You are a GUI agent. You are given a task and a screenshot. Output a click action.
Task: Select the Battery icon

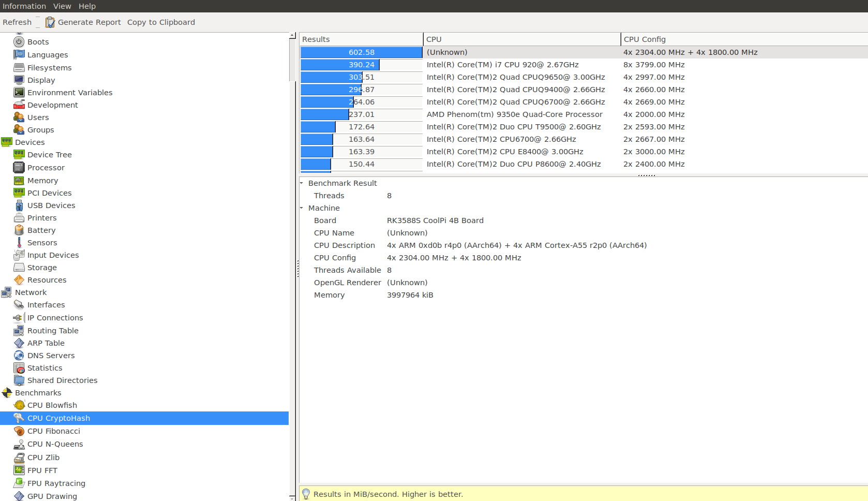coord(19,230)
